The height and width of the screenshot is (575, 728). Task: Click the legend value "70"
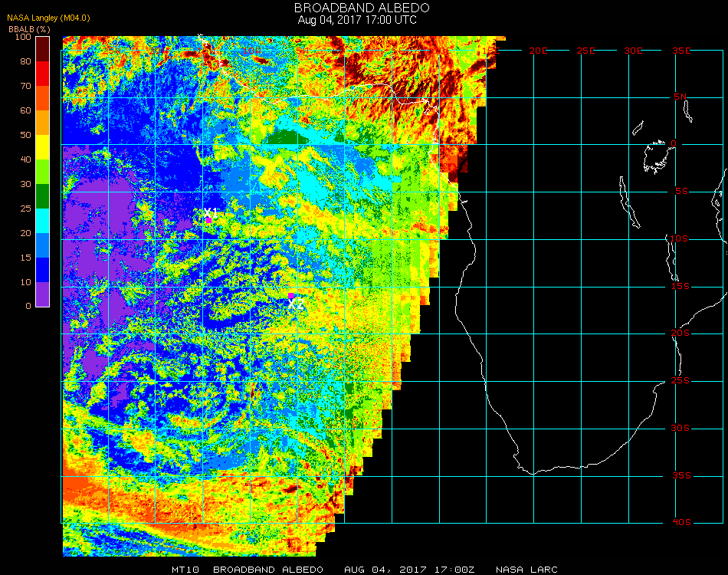25,86
